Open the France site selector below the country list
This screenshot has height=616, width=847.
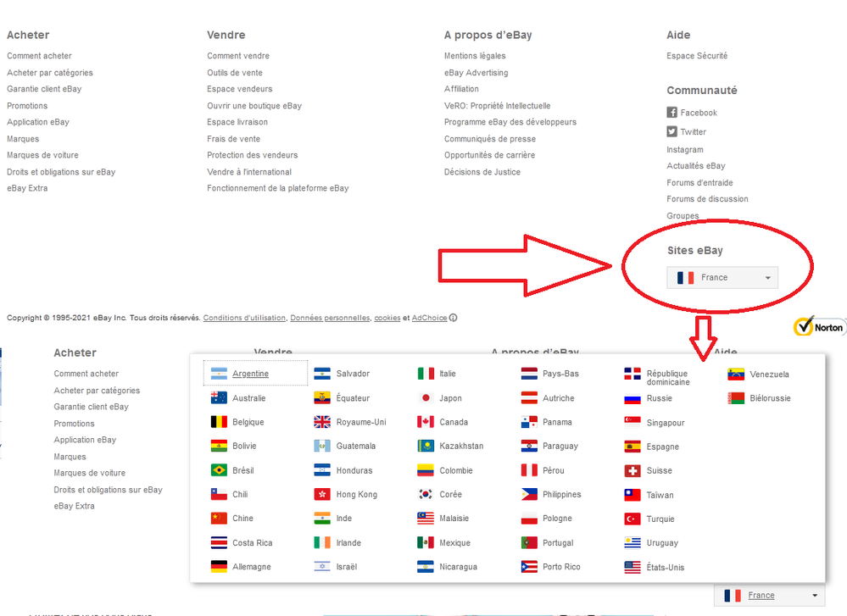tap(769, 595)
